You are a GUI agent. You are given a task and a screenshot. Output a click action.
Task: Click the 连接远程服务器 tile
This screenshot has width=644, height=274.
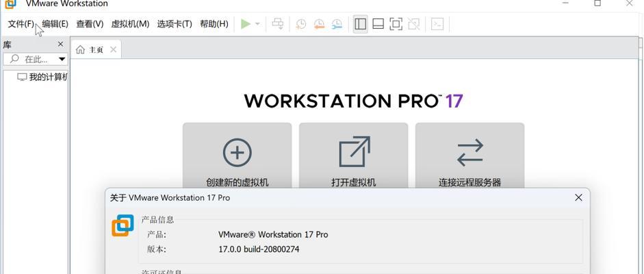point(470,155)
